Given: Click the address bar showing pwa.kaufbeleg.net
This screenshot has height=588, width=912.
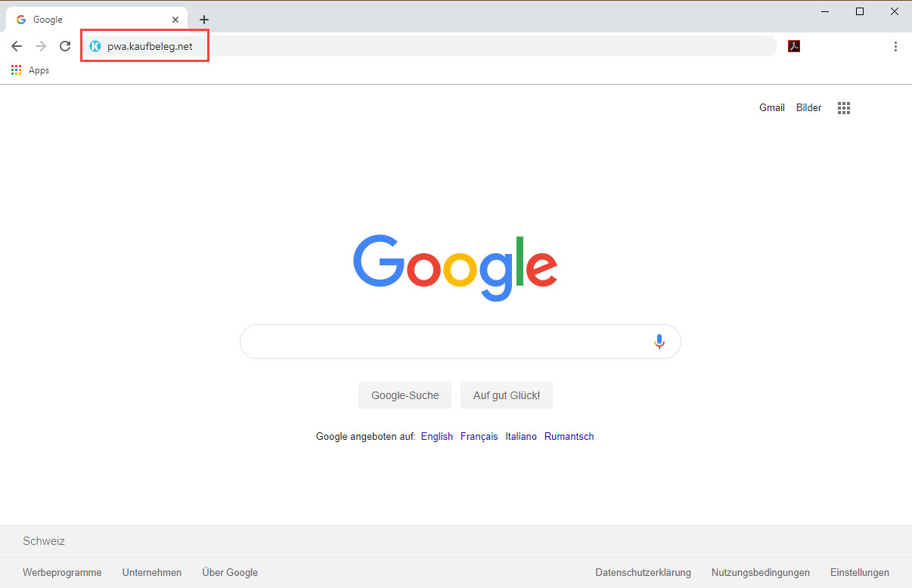Looking at the screenshot, I should click(423, 46).
